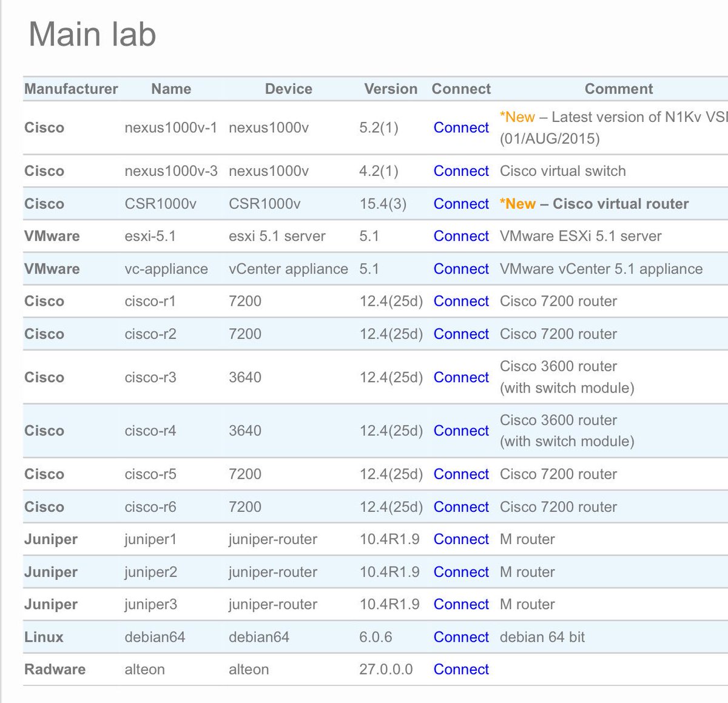Connect to cisco-r5
The width and height of the screenshot is (728, 703).
pyautogui.click(x=461, y=474)
